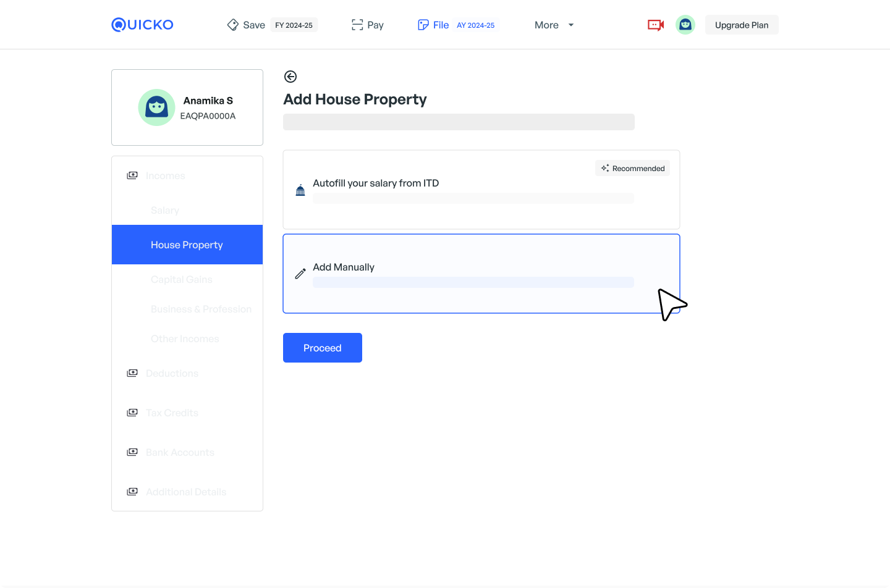This screenshot has height=588, width=890.
Task: Click the Upgrade Plan button
Action: click(x=741, y=25)
